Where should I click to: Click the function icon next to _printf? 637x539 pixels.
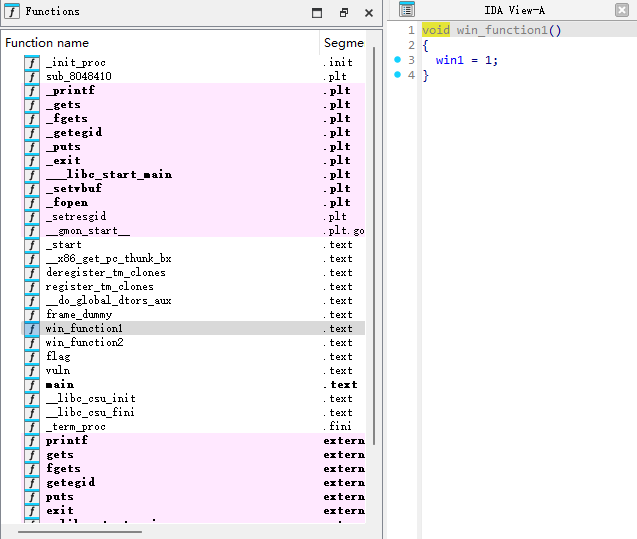click(x=32, y=90)
